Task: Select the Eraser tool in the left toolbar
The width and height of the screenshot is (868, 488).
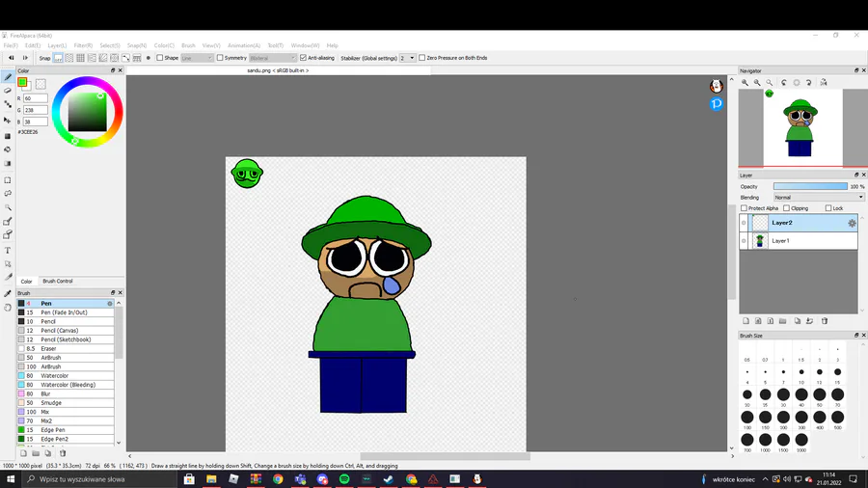Action: [8, 91]
